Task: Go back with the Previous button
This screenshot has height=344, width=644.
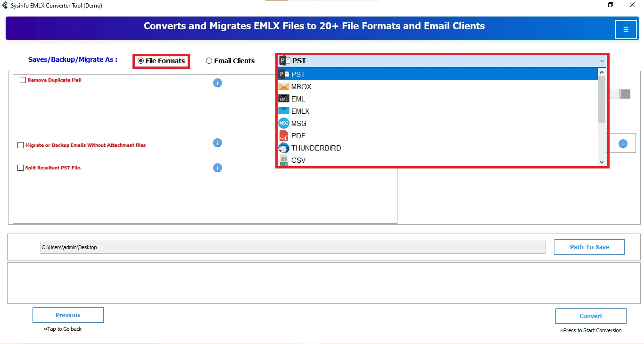Action: pyautogui.click(x=68, y=315)
